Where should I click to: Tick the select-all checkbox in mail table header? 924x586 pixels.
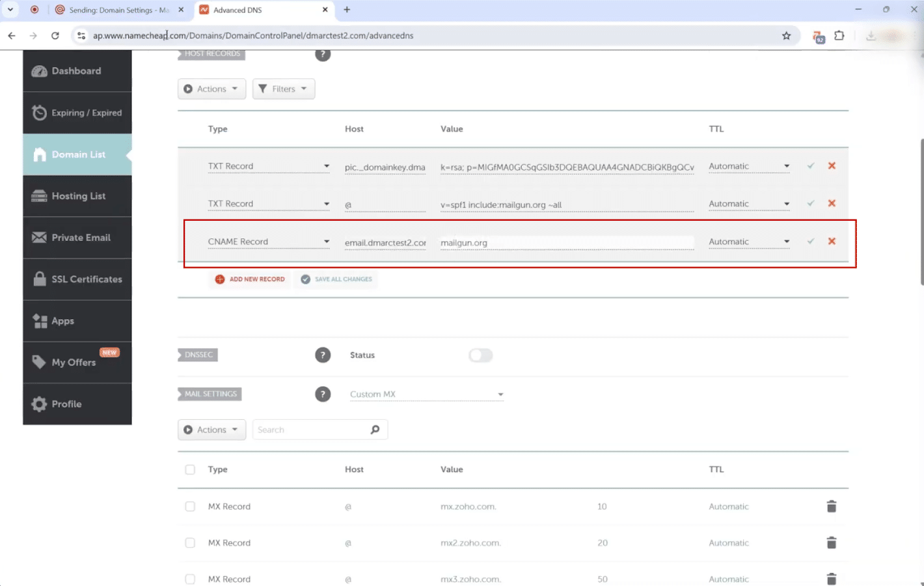[x=190, y=469]
